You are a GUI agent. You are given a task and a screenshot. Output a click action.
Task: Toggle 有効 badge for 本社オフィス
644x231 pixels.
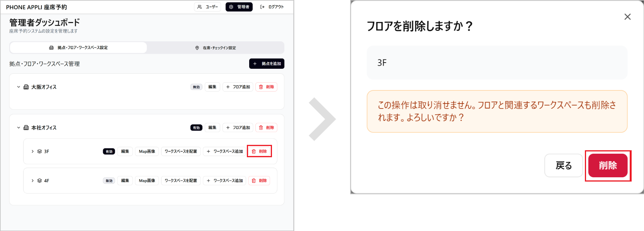(196, 127)
